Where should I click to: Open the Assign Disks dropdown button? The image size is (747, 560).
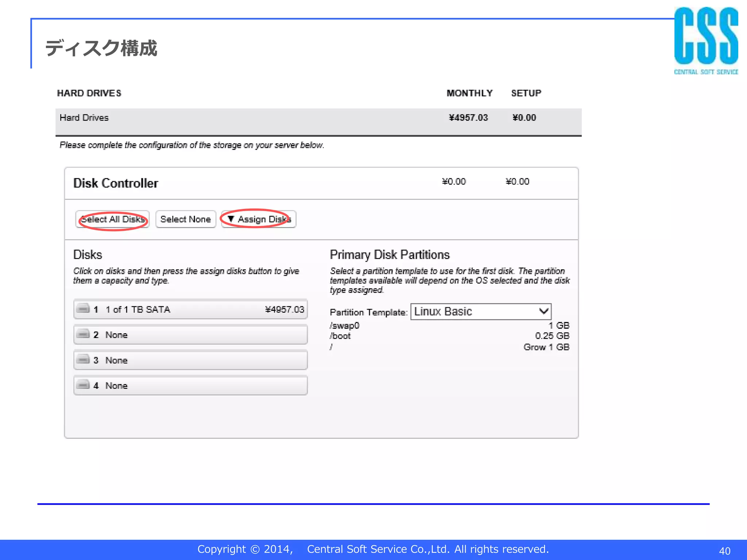pyautogui.click(x=259, y=219)
